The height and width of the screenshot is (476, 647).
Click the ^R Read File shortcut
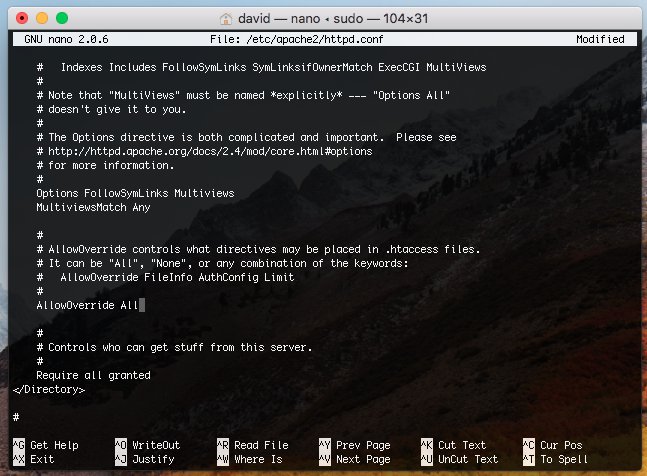253,445
